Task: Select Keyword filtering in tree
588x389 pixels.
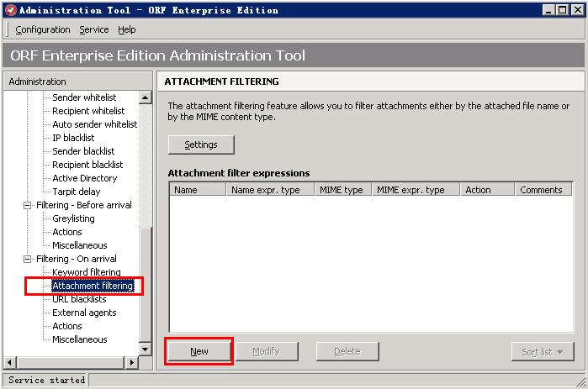Action: (x=86, y=272)
